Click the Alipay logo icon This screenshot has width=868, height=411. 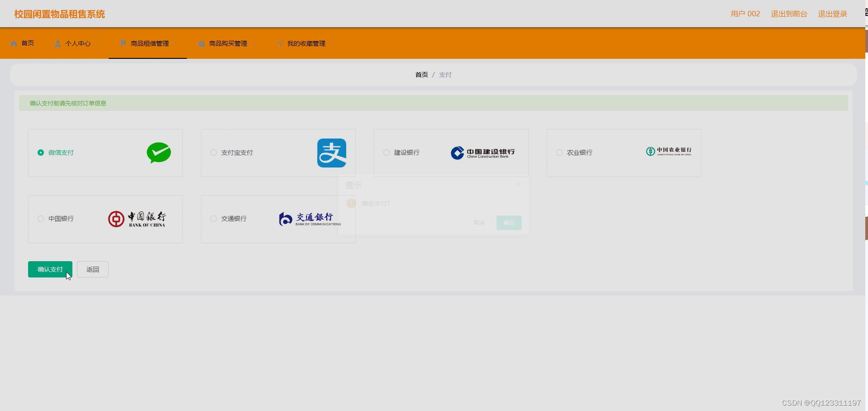click(x=332, y=153)
